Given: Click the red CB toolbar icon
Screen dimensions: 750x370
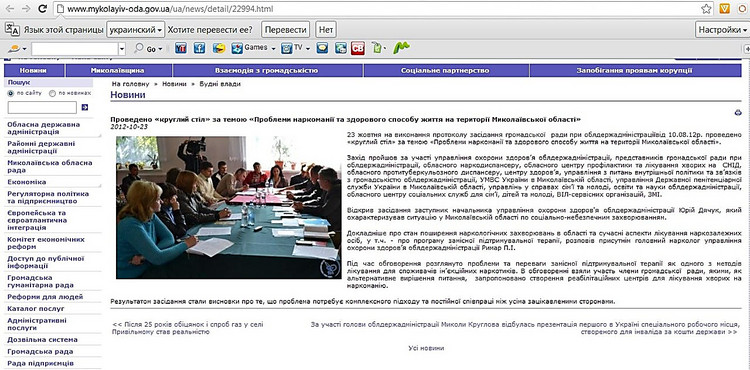Looking at the screenshot, I should pyautogui.click(x=358, y=48).
